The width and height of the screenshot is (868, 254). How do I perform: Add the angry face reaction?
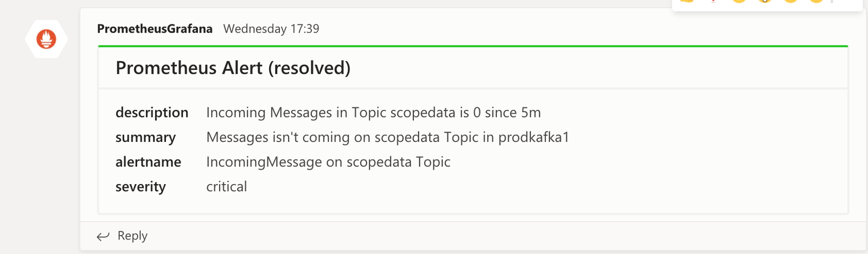816,1
